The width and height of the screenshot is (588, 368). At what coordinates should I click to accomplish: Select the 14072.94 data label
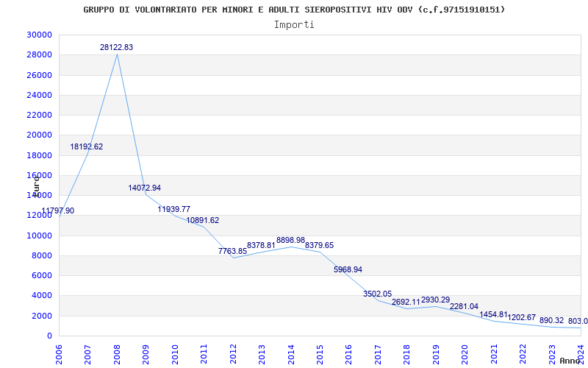(x=144, y=188)
